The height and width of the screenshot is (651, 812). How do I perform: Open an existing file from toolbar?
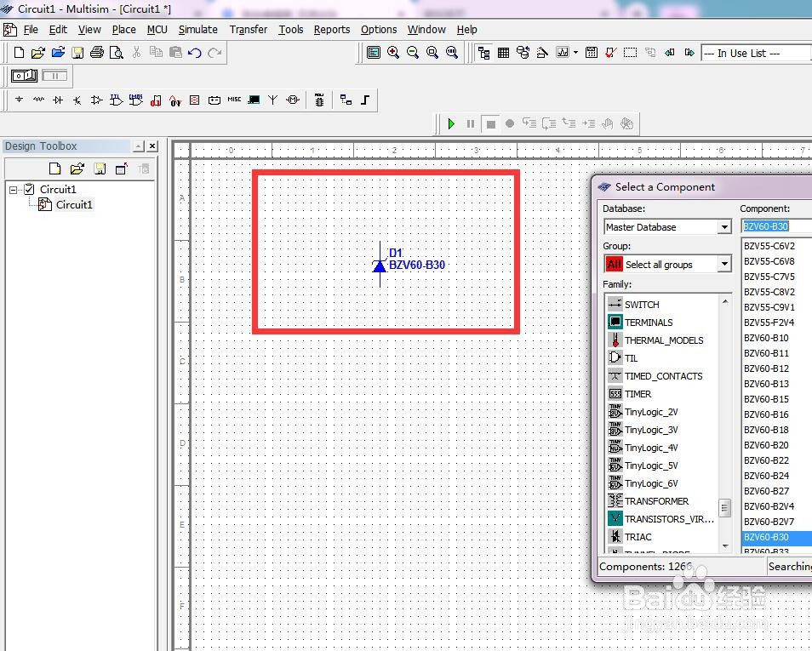(x=37, y=52)
